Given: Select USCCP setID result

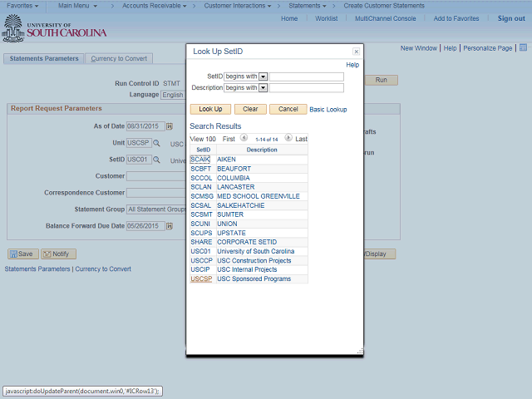Looking at the screenshot, I should 201,260.
